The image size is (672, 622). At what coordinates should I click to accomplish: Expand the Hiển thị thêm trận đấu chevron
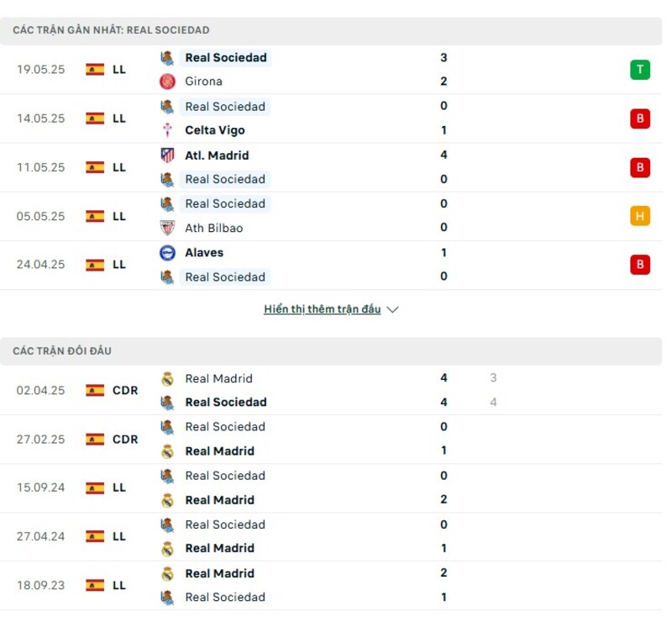point(393,308)
